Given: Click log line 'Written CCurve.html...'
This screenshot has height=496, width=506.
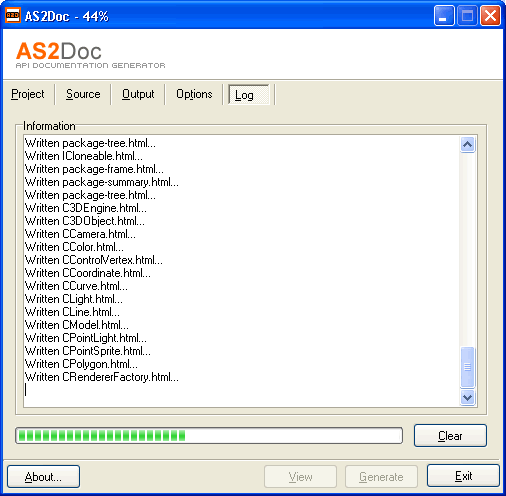Looking at the screenshot, I should click(76, 286).
